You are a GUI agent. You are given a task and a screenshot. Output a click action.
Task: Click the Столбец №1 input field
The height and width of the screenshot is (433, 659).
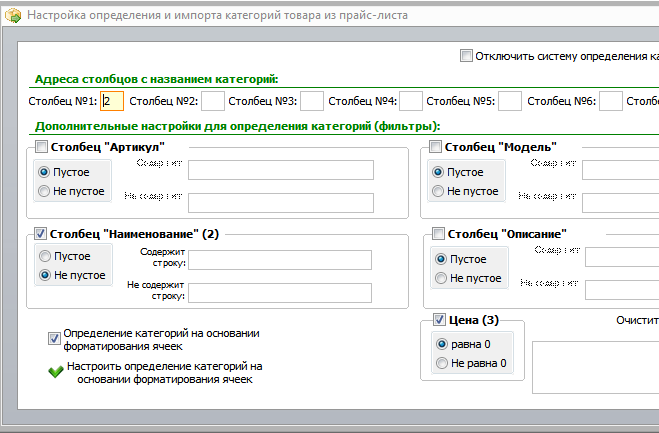112,101
